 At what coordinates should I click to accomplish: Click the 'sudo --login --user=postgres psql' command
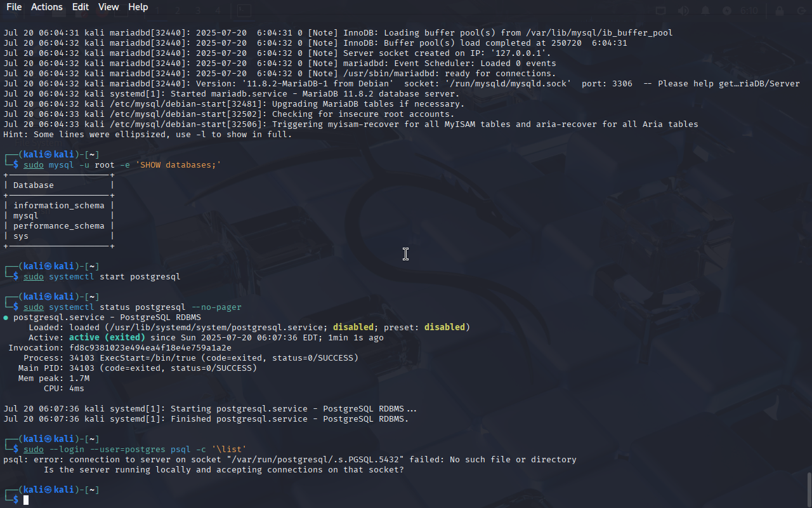point(135,450)
